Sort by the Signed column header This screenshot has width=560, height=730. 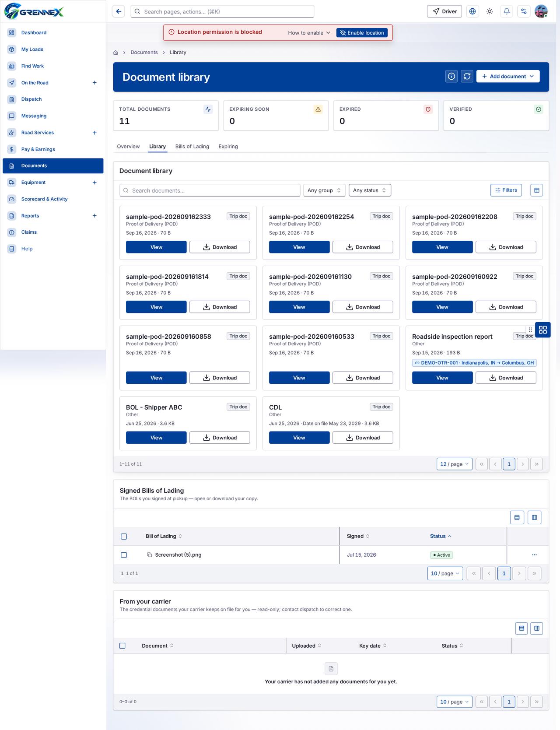click(x=358, y=536)
